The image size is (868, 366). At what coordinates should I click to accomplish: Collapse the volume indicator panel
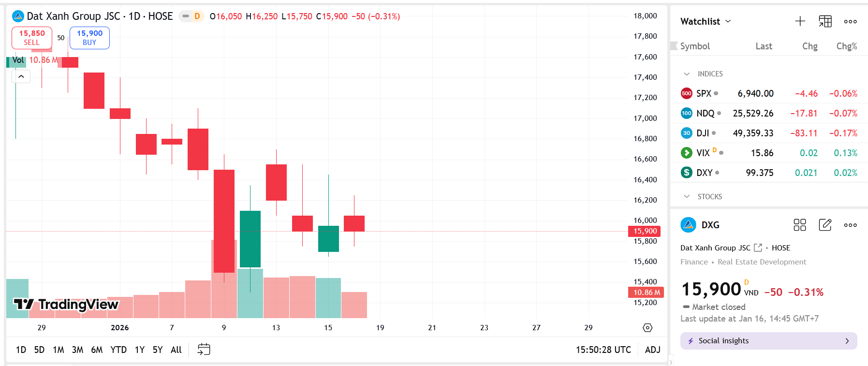21,76
